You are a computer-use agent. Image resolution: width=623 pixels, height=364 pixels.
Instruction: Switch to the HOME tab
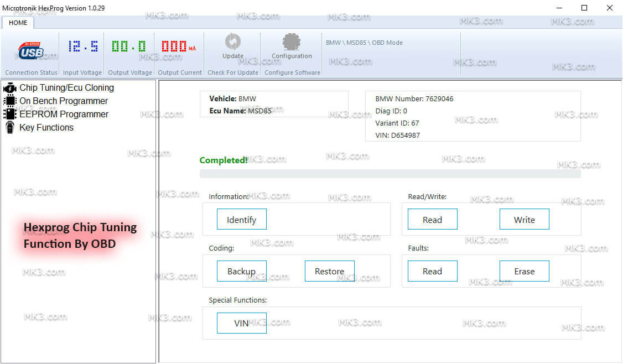[18, 23]
